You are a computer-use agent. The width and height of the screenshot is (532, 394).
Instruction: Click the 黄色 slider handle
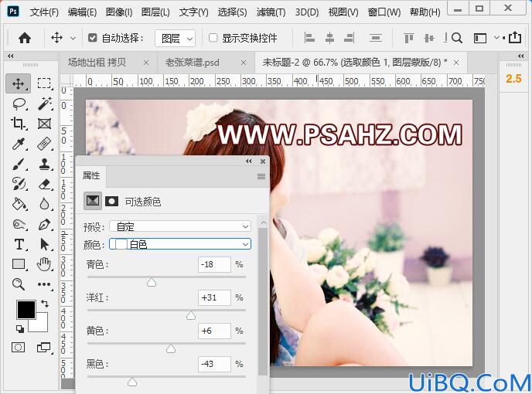click(x=171, y=348)
